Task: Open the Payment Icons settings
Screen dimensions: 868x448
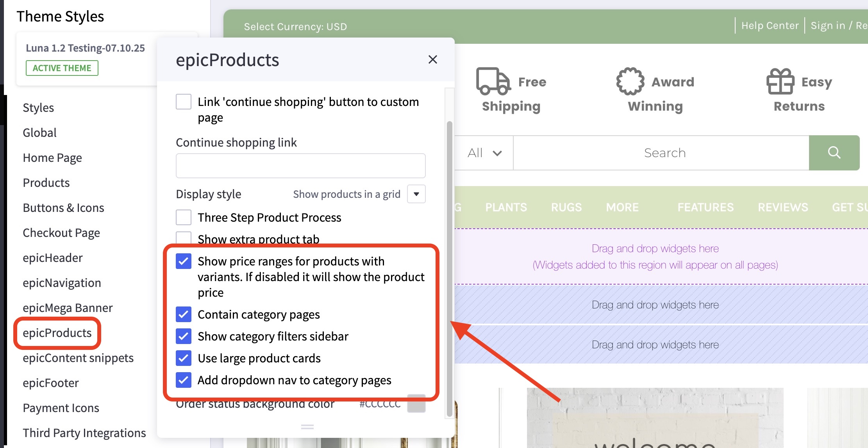Action: [61, 408]
